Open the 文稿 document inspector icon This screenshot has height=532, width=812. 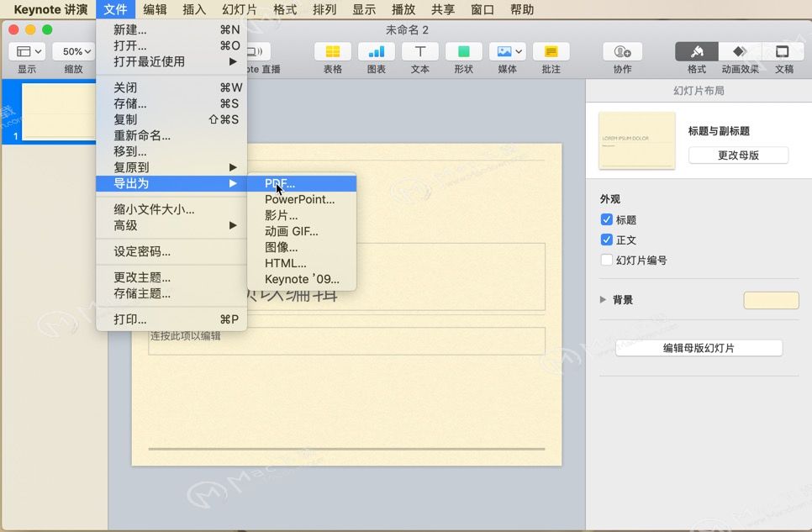point(783,51)
